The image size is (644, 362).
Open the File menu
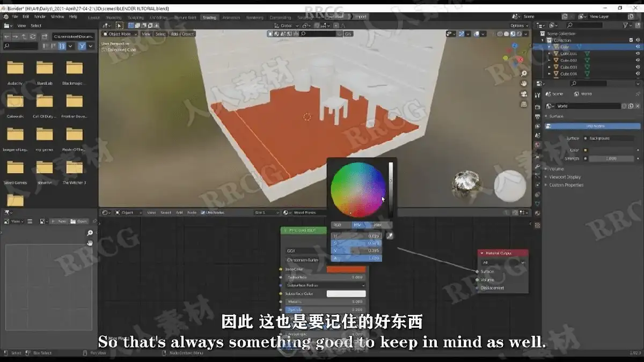click(x=15, y=17)
